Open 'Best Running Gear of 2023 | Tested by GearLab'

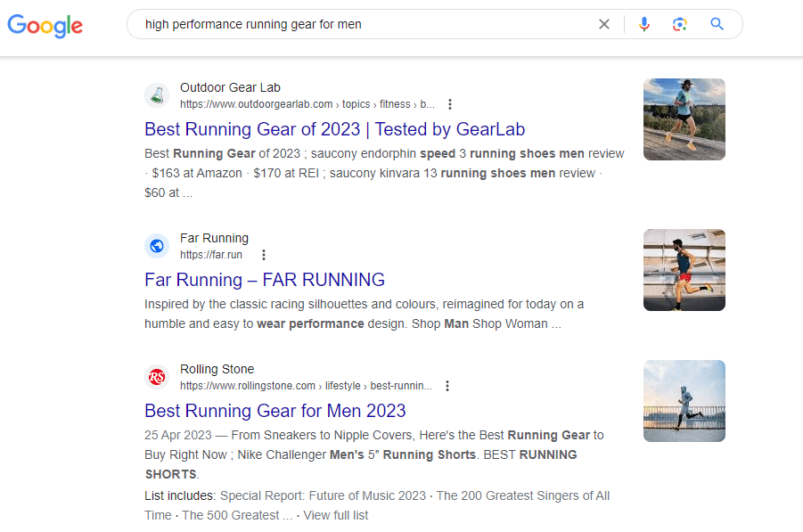click(x=335, y=129)
